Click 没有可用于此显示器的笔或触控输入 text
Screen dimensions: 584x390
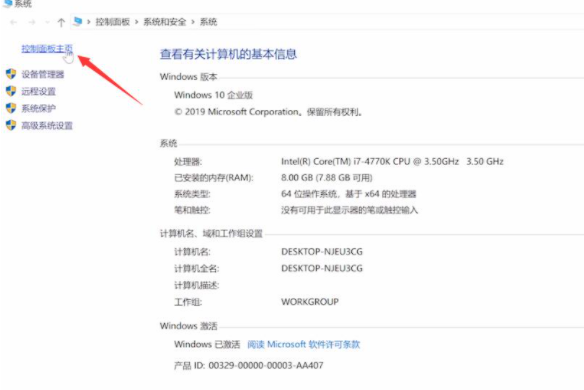point(349,210)
